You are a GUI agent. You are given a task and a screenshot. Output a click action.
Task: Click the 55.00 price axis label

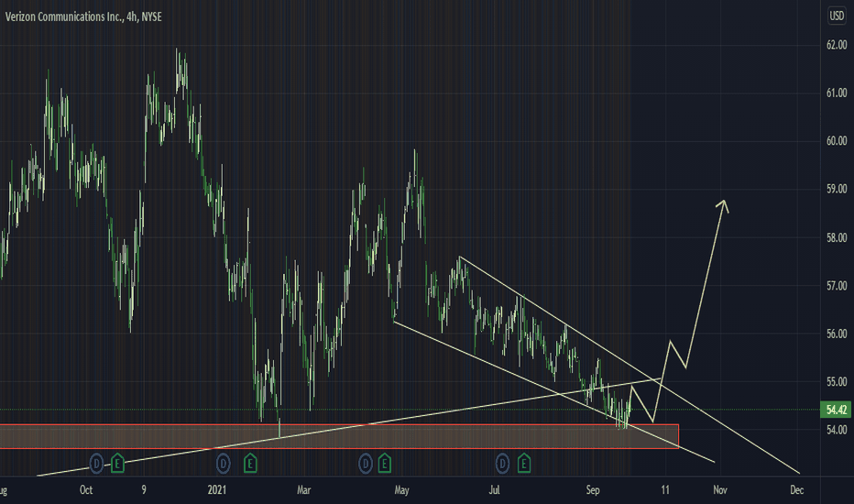point(837,382)
